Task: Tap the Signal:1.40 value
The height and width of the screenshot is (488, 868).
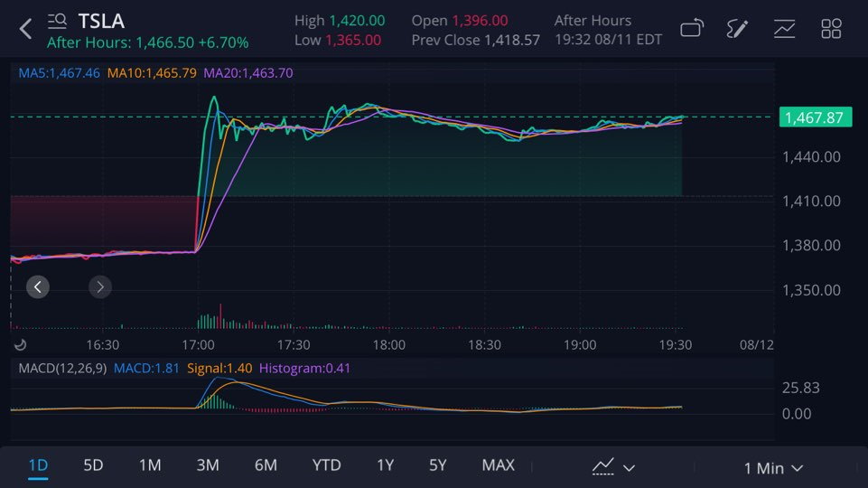Action: tap(219, 369)
